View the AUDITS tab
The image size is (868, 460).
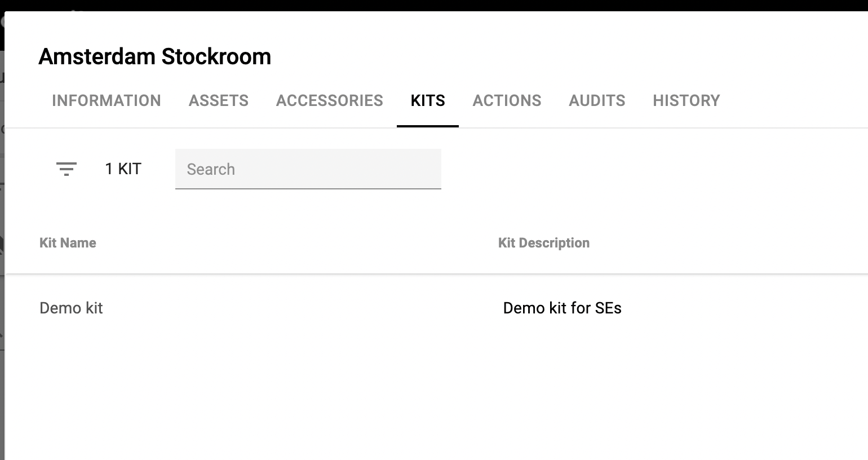(x=597, y=101)
